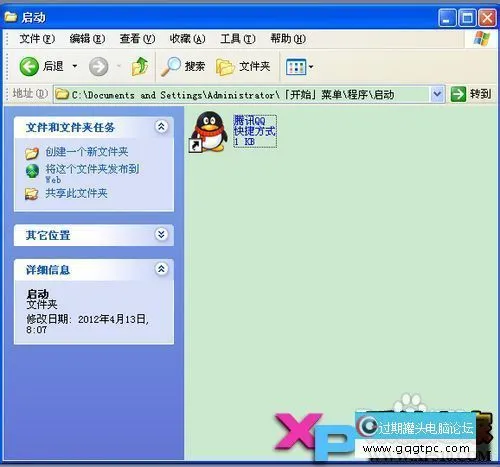
Task: Expand the Other Places (其它位置) panel
Action: tap(161, 235)
